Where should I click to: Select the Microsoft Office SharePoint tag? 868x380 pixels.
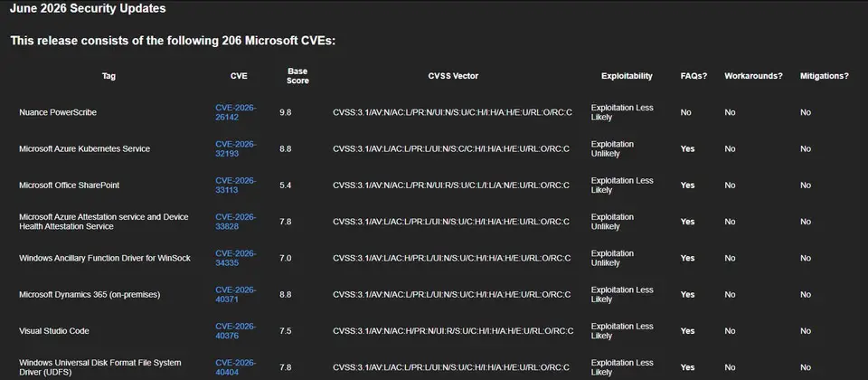(70, 185)
